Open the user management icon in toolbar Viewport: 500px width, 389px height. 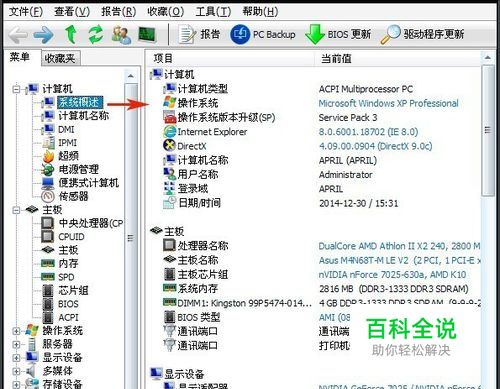[x=121, y=35]
